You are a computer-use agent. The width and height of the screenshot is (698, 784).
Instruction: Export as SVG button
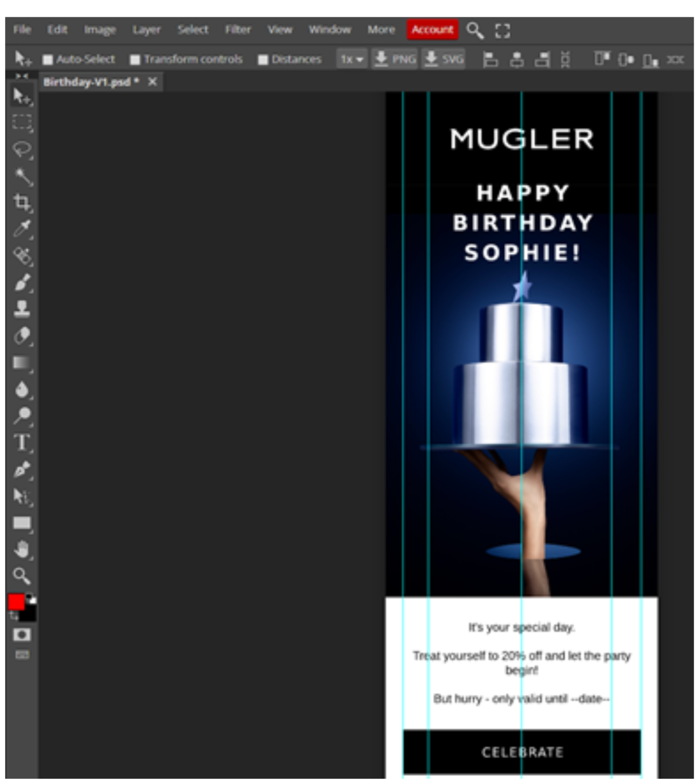click(444, 59)
